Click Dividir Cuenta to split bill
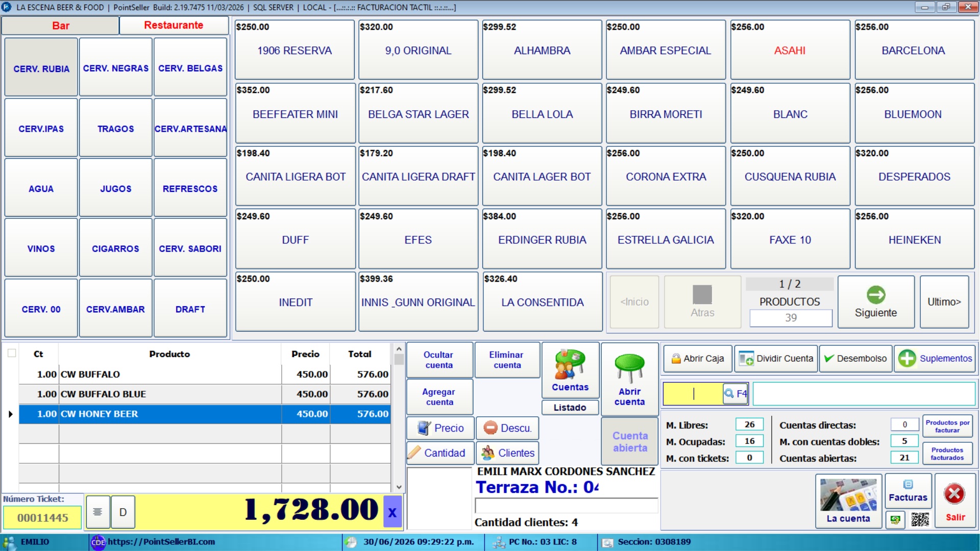Viewport: 980px width, 551px height. (x=776, y=359)
